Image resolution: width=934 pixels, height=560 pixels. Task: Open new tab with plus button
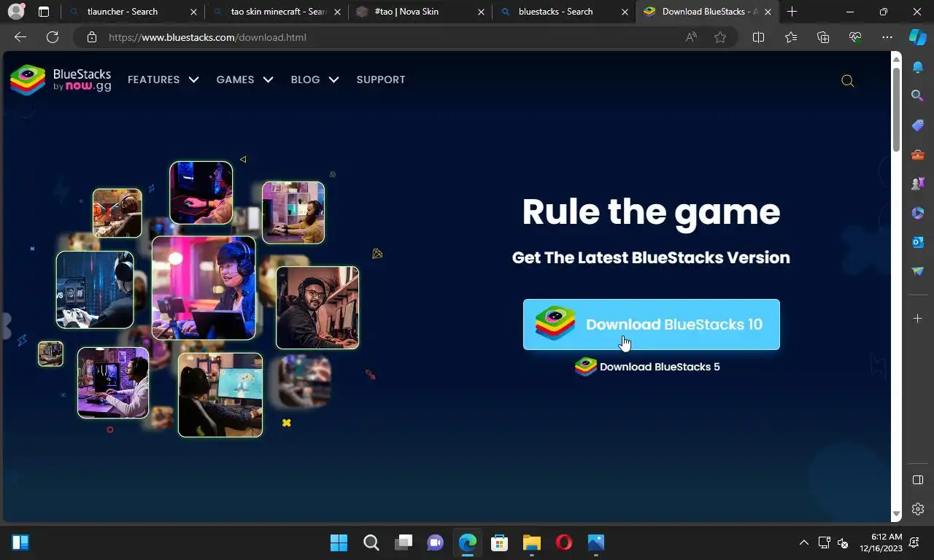(x=792, y=12)
